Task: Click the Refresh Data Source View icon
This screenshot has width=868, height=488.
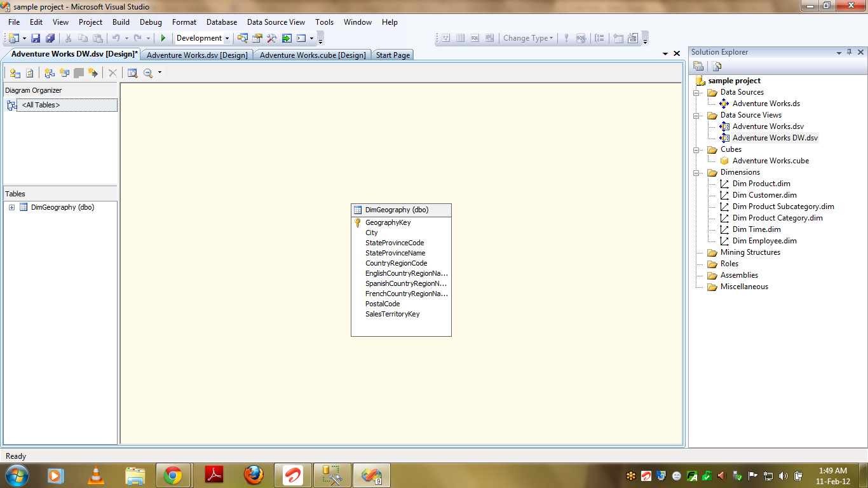Action: pos(29,73)
